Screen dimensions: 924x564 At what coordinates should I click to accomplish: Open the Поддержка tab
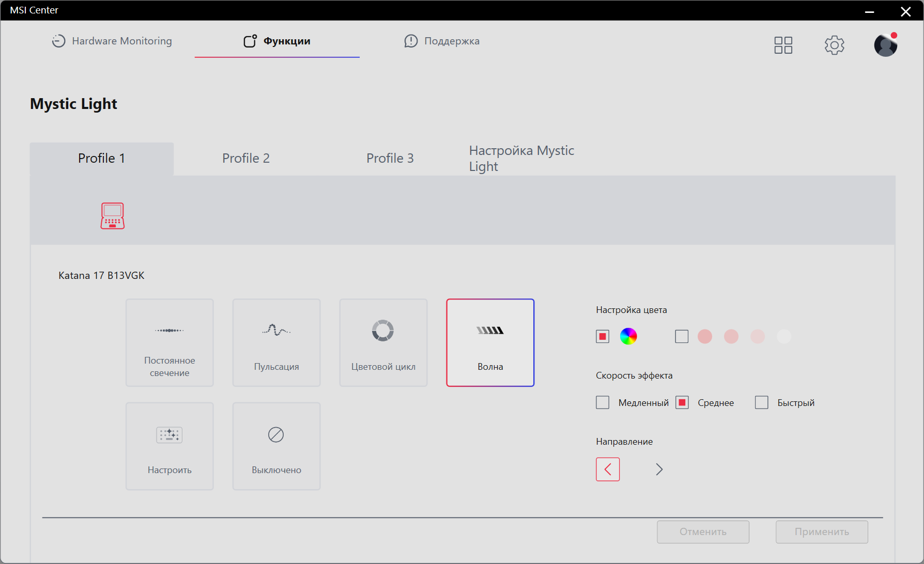point(442,41)
